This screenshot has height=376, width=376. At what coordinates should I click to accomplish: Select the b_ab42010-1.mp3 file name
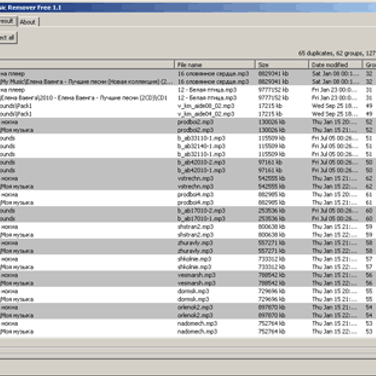(201, 170)
